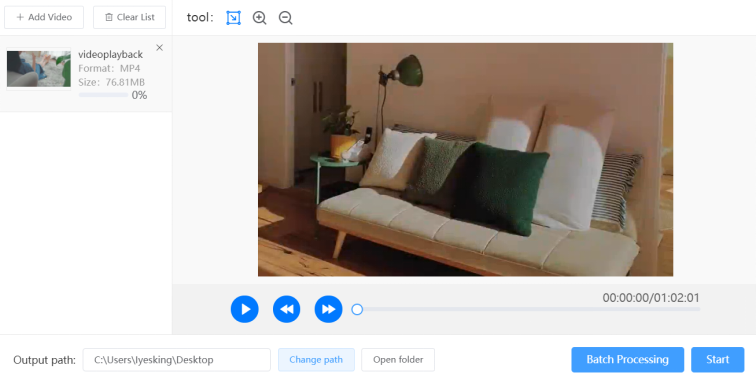Click the playback seek slider handle

point(357,310)
